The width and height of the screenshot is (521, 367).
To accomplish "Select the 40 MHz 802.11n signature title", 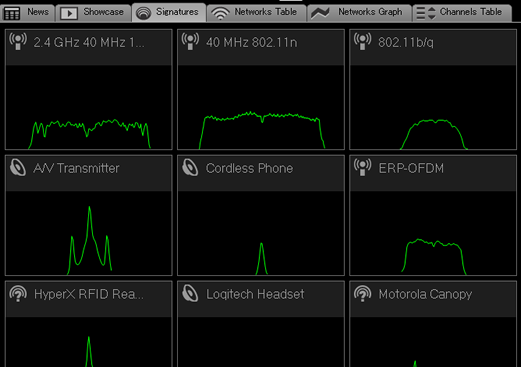I will [251, 43].
